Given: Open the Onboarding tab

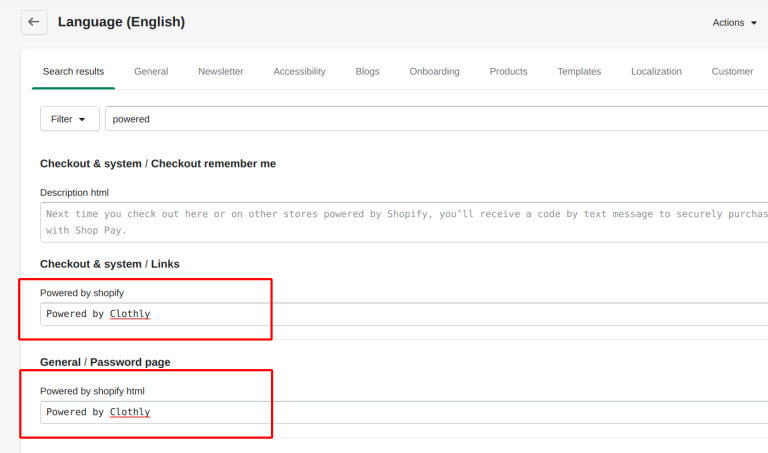Looking at the screenshot, I should coord(434,72).
